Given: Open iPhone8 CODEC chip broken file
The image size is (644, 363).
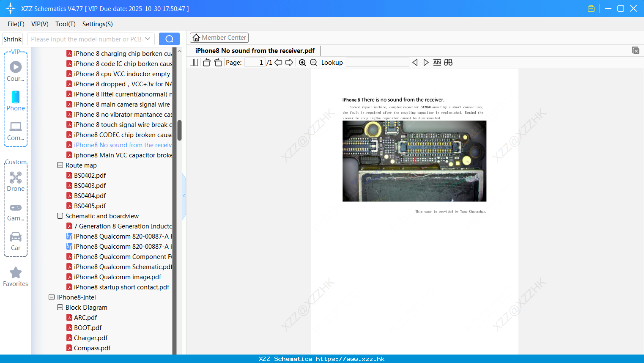Looking at the screenshot, I should click(119, 135).
